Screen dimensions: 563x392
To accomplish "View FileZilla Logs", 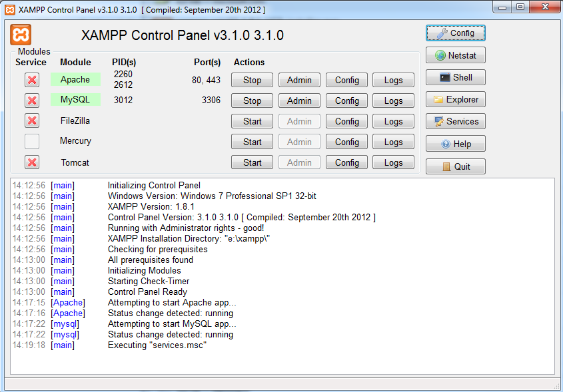I will pos(393,121).
